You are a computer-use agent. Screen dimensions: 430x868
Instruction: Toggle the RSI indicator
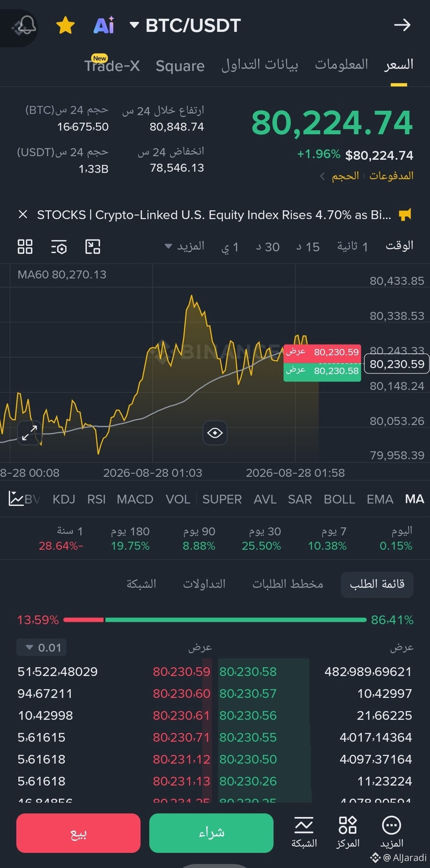pyautogui.click(x=96, y=499)
